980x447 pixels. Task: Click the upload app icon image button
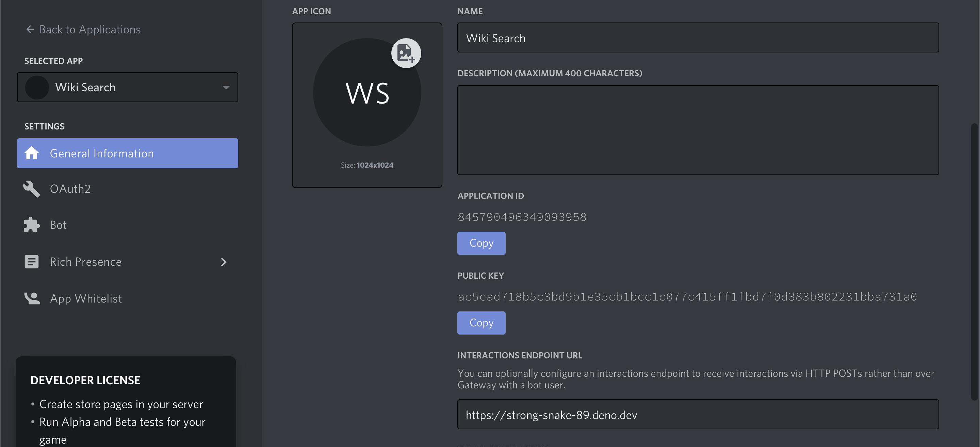point(406,53)
